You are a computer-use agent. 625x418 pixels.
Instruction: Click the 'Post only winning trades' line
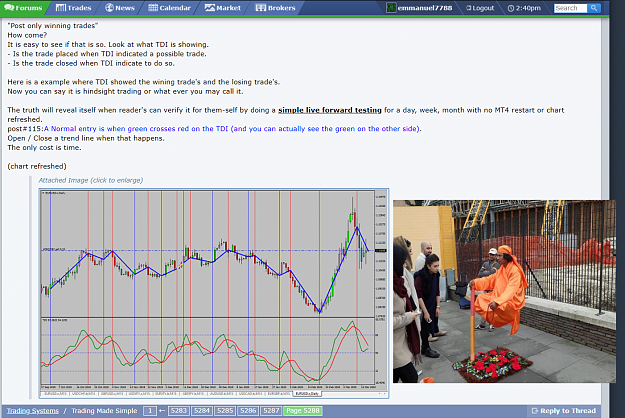(53, 26)
